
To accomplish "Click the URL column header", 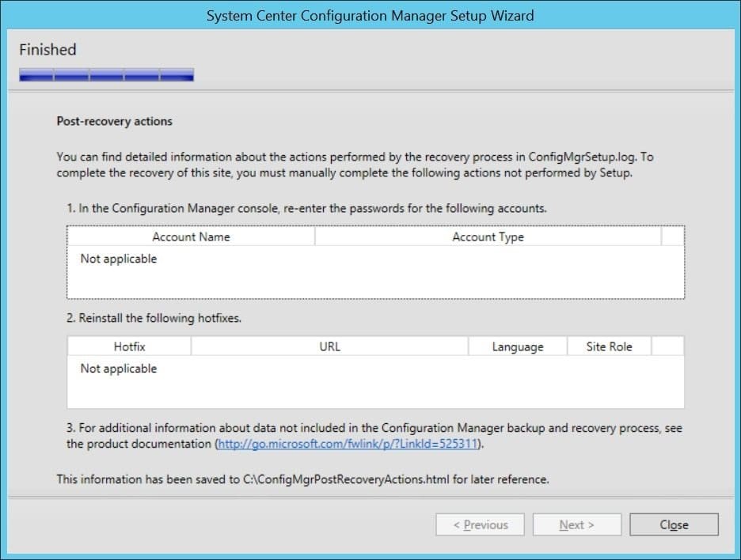I will (329, 346).
